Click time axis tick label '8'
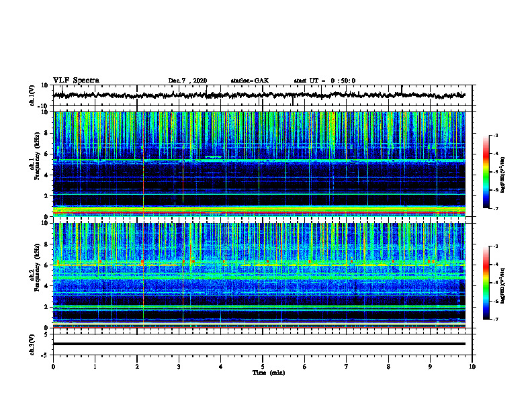The width and height of the screenshot is (532, 411). (388, 367)
